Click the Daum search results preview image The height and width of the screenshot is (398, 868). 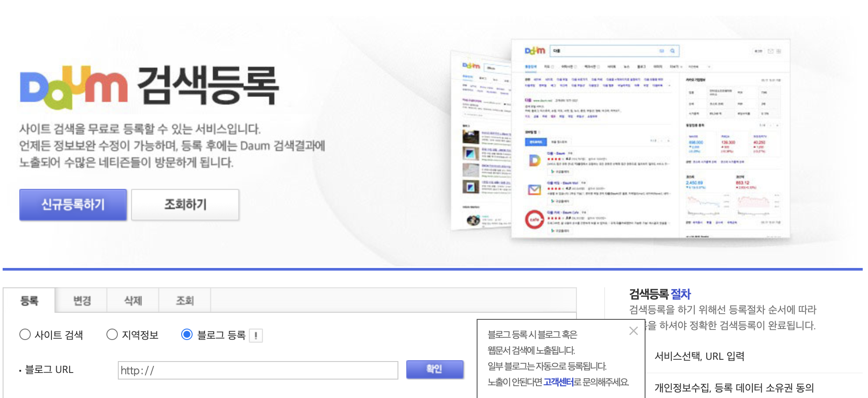click(620, 138)
